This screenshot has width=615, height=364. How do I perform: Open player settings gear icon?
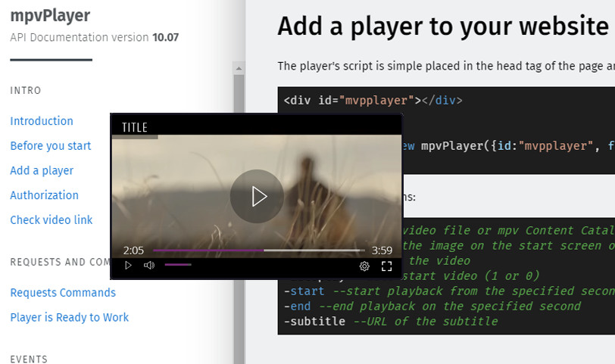[x=364, y=266]
